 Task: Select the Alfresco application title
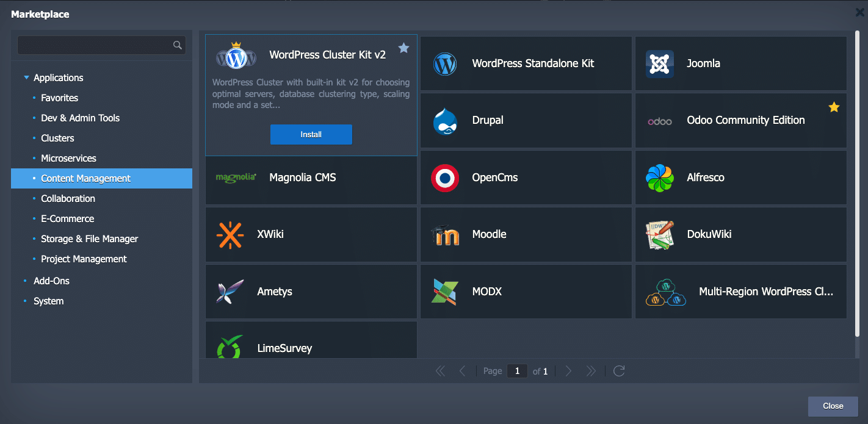tap(706, 178)
